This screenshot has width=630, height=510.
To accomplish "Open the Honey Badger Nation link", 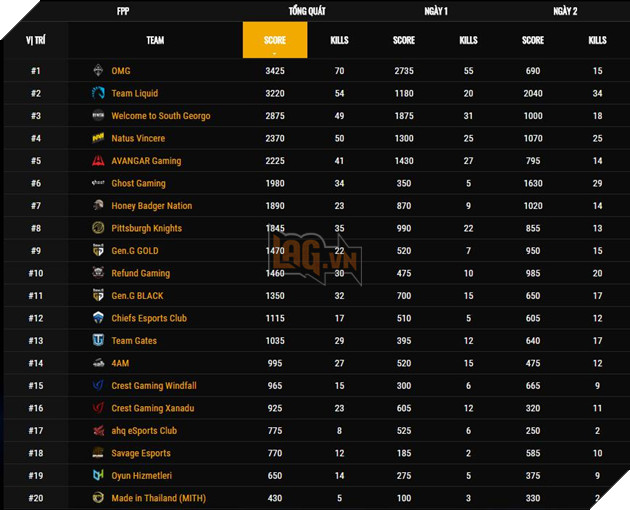I will pyautogui.click(x=152, y=206).
